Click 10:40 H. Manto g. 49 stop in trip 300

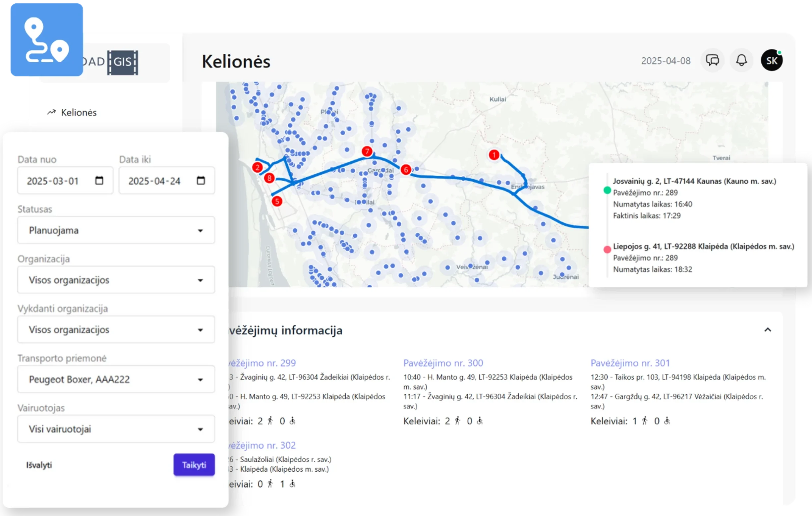488,382
